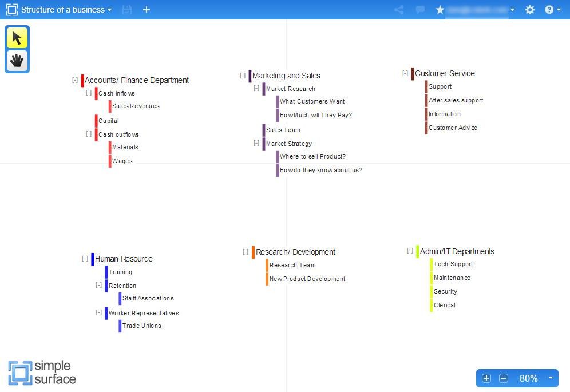This screenshot has width=570, height=392.
Task: Click the save icon in the toolbar
Action: (x=127, y=10)
